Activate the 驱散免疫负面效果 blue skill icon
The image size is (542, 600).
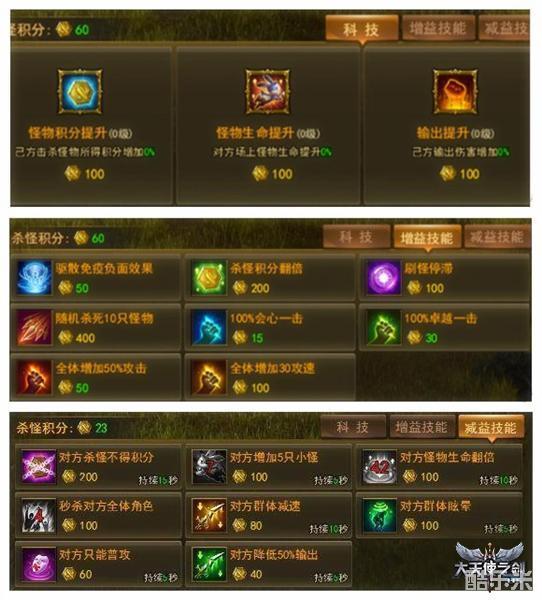pos(34,277)
